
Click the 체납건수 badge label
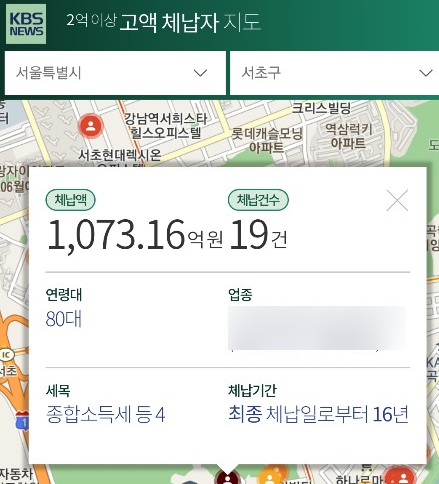tap(258, 200)
